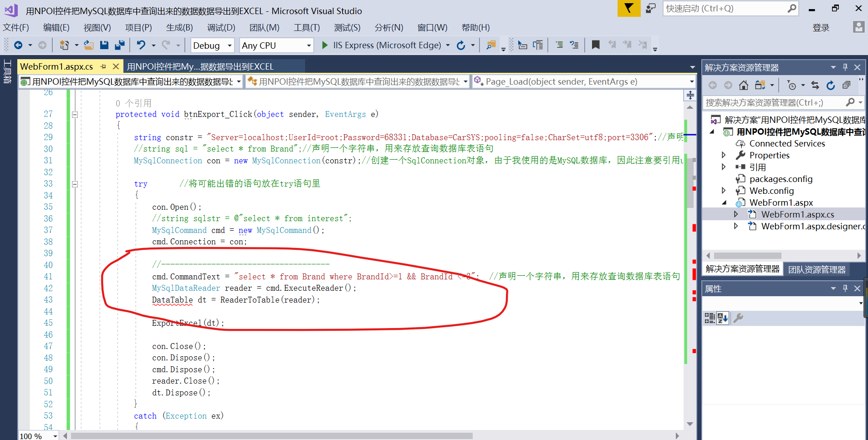Sync Solution Explorer with the active document
This screenshot has height=440, width=868.
click(x=816, y=85)
